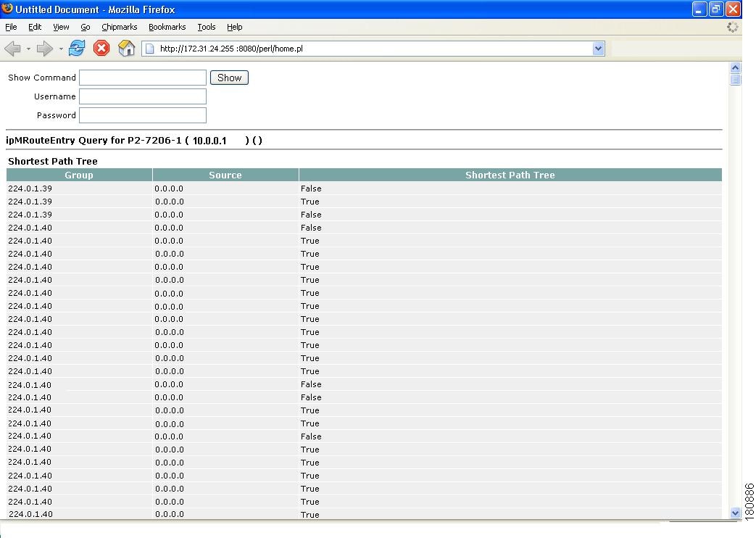Viewport: 756px width, 538px height.
Task: Open the Bookmarks menu
Action: click(x=167, y=27)
